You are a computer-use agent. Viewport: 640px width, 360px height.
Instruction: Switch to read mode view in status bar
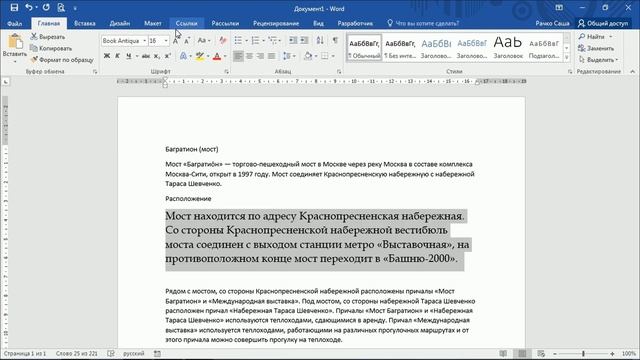[503, 353]
